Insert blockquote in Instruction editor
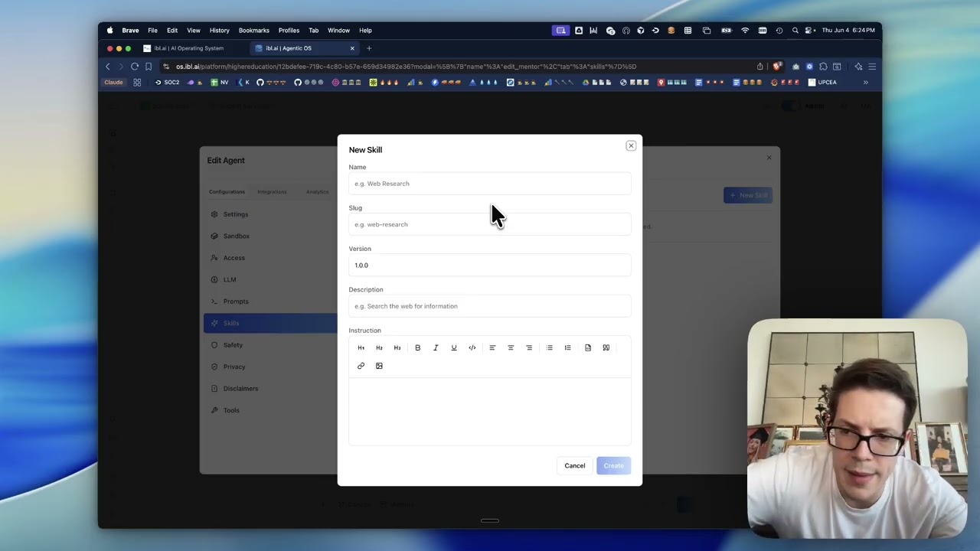This screenshot has width=980, height=551. tap(606, 347)
